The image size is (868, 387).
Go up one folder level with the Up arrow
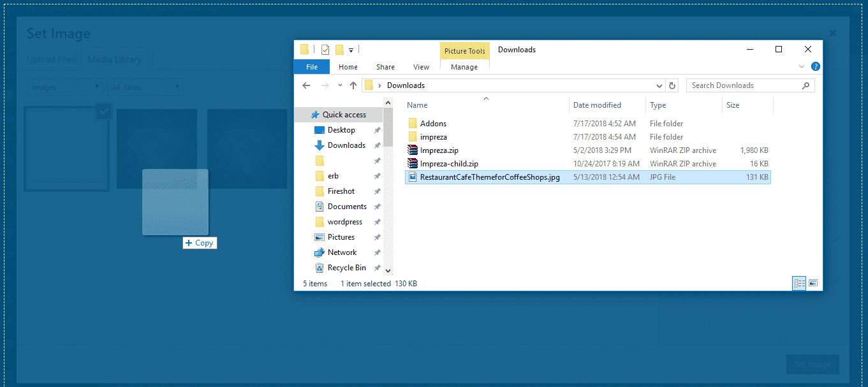pyautogui.click(x=353, y=85)
